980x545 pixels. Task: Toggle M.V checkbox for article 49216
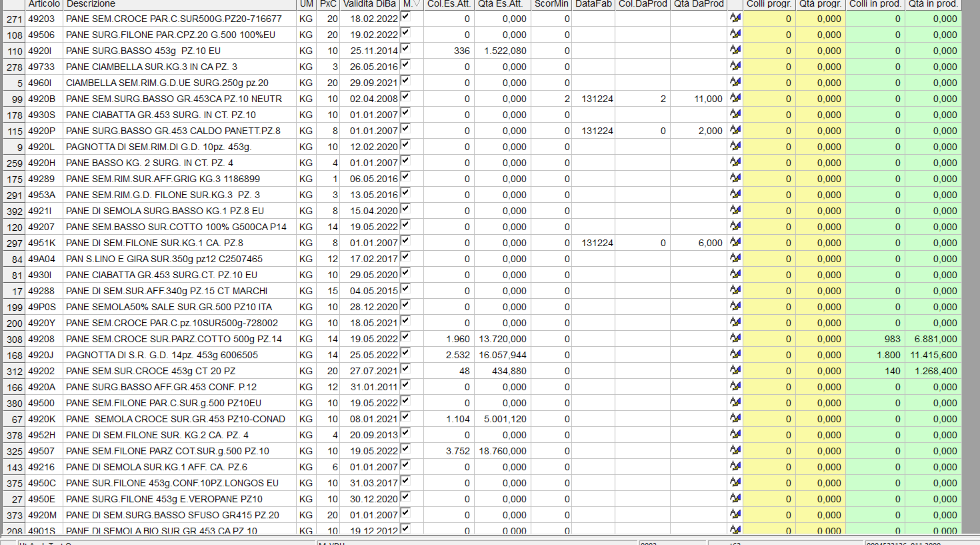pyautogui.click(x=405, y=465)
